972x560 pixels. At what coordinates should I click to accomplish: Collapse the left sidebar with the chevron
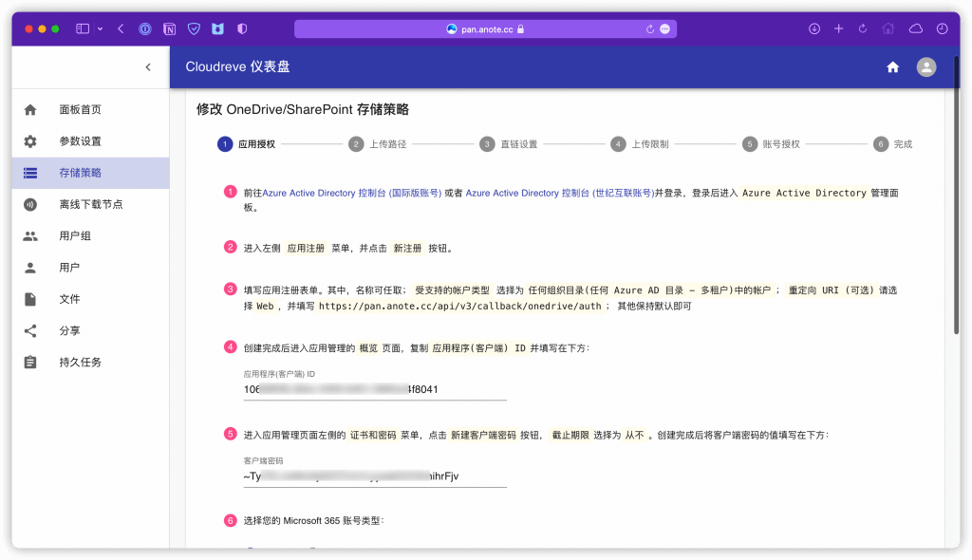pos(148,67)
